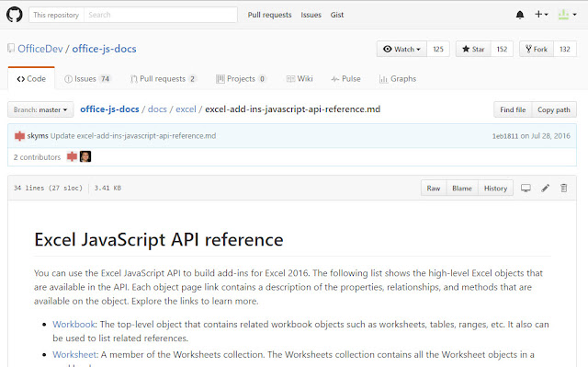Expand the plus create-new menu
Image resolution: width=588 pixels, height=367 pixels.
pyautogui.click(x=541, y=15)
